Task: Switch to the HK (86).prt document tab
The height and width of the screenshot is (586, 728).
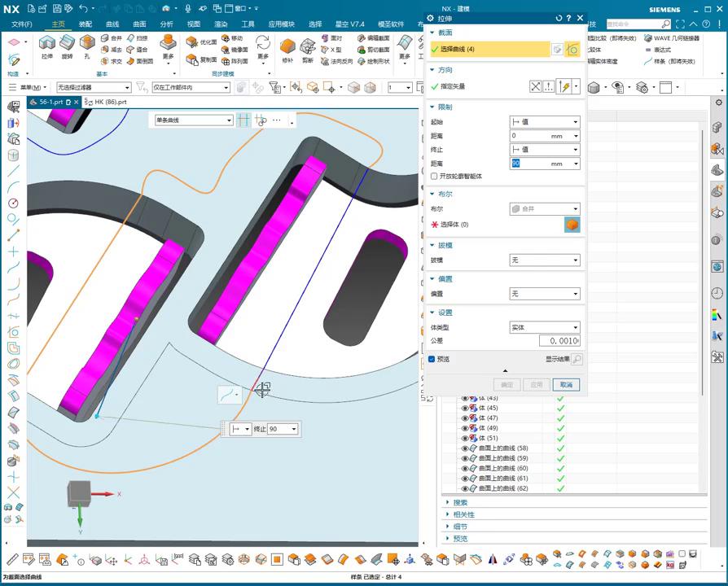Action: (x=110, y=103)
